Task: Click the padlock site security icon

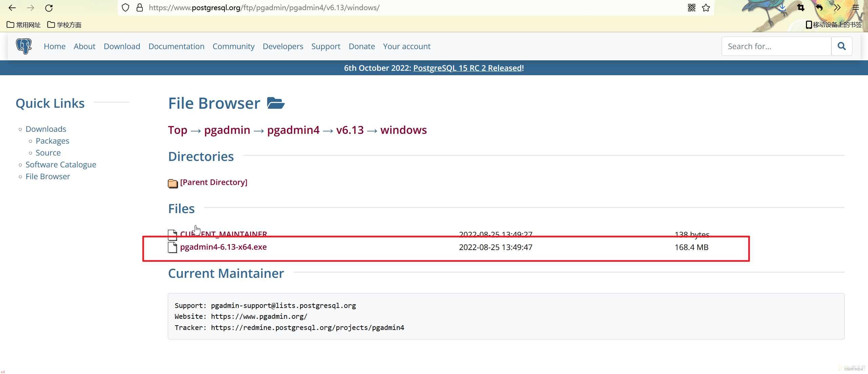Action: coord(140,8)
